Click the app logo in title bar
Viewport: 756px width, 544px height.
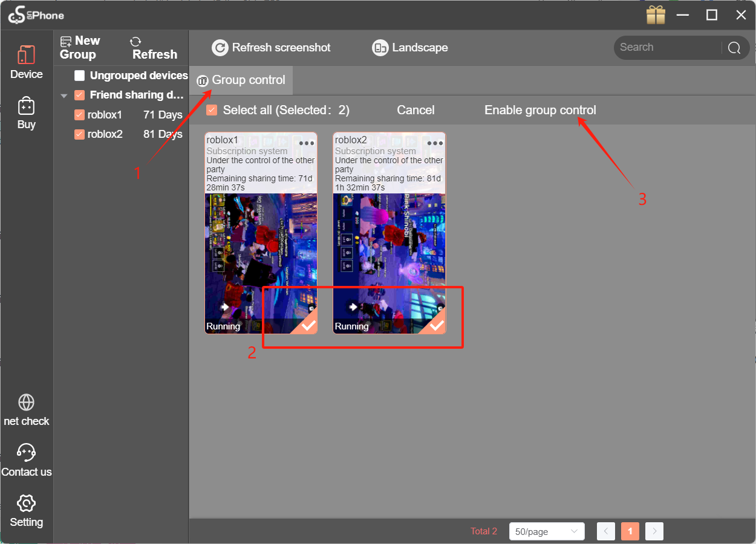click(36, 16)
